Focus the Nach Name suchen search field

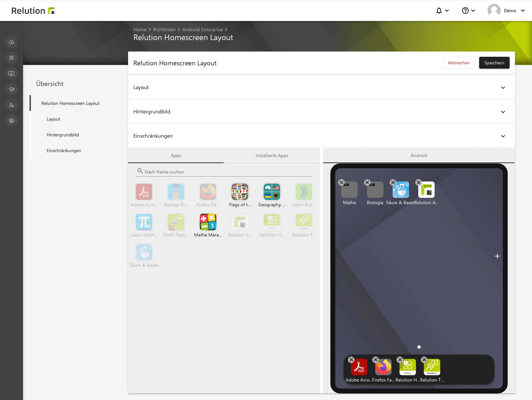[224, 172]
